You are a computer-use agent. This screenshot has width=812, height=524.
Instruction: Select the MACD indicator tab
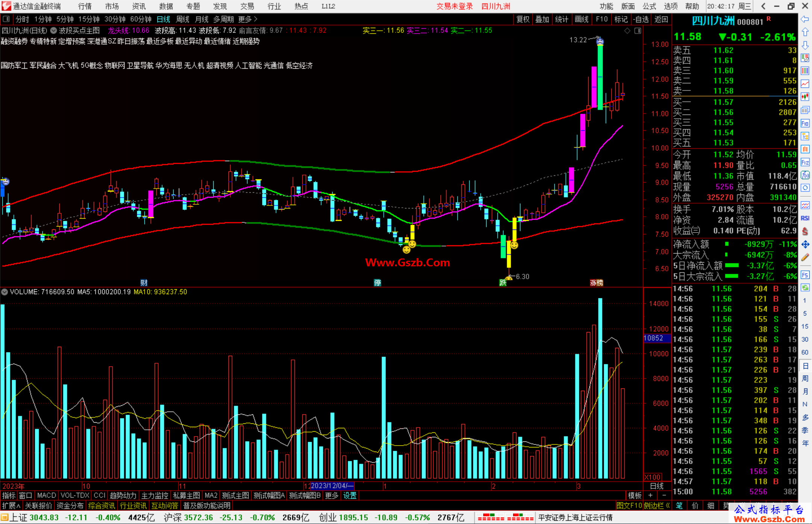click(x=47, y=495)
